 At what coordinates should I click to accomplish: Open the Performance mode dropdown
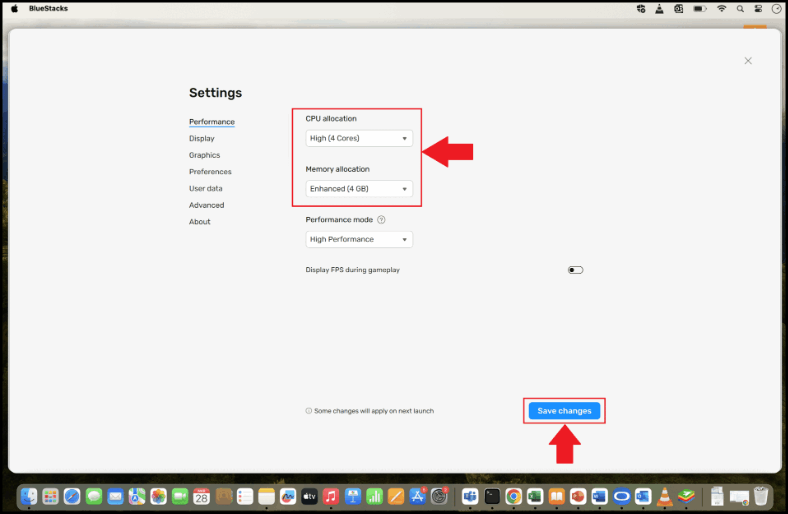coord(359,239)
